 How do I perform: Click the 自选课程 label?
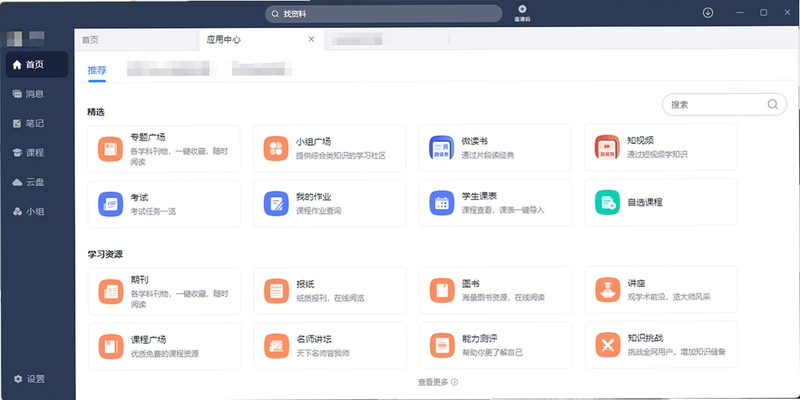[x=644, y=202]
